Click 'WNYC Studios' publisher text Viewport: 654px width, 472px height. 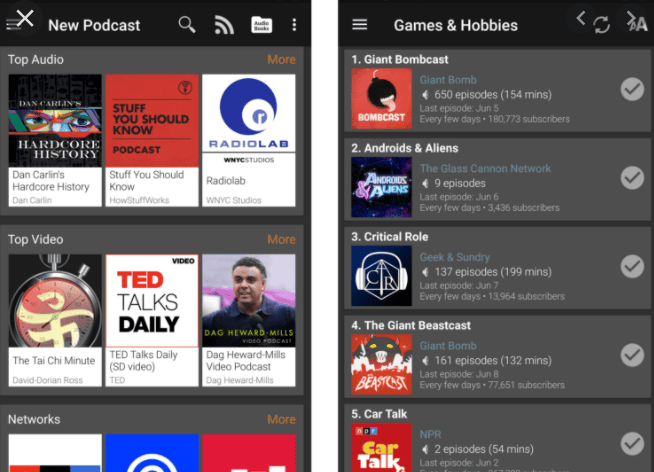click(234, 200)
